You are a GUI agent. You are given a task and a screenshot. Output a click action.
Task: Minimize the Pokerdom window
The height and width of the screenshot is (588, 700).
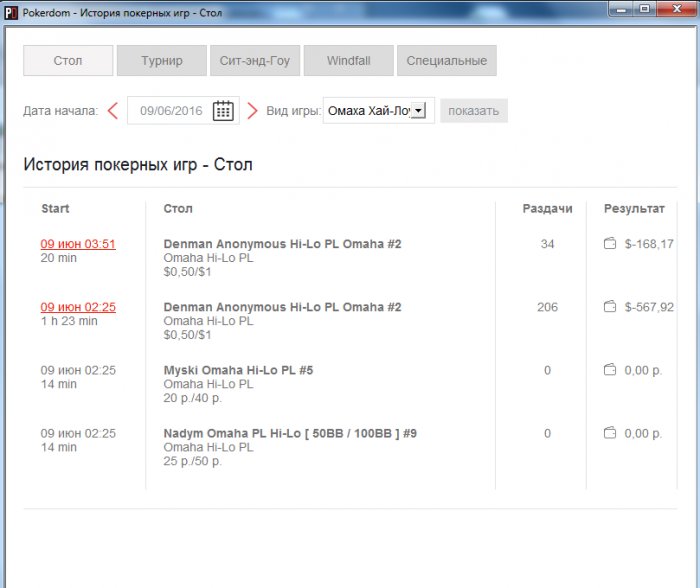621,9
